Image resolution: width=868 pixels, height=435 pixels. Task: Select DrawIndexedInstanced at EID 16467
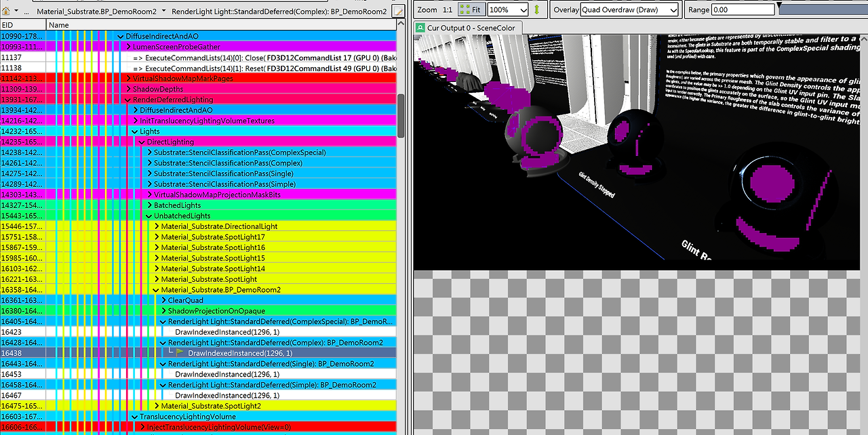pos(198,396)
